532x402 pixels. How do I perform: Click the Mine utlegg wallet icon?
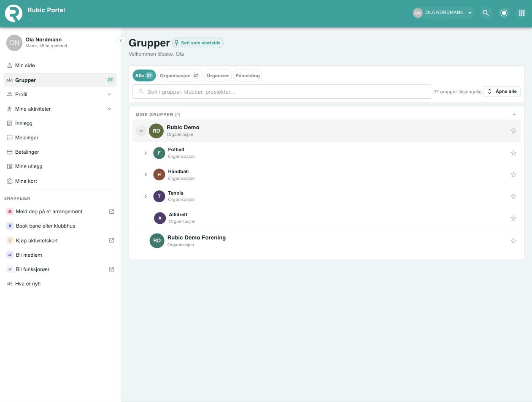(x=10, y=166)
